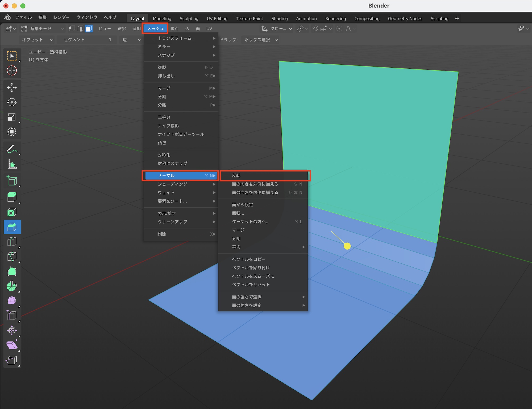This screenshot has height=409, width=532.
Task: Select the Rotate tool
Action: (12, 102)
